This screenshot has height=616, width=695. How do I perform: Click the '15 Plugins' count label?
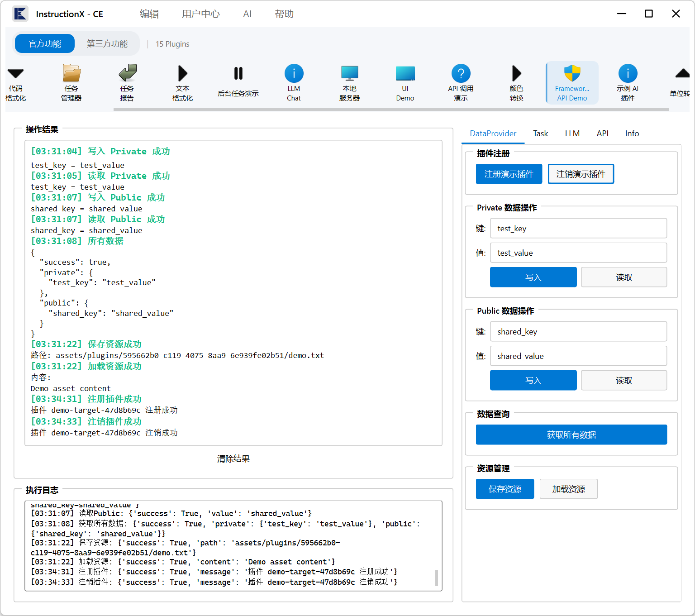pyautogui.click(x=172, y=44)
